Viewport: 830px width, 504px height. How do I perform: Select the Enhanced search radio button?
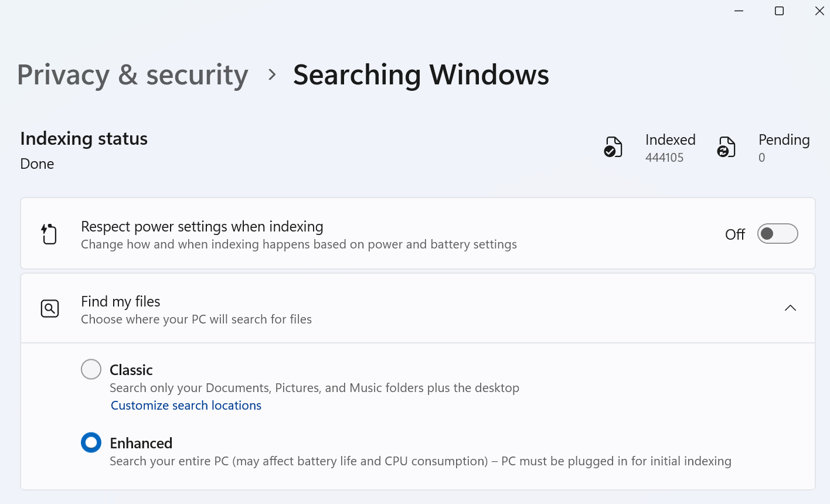[91, 442]
